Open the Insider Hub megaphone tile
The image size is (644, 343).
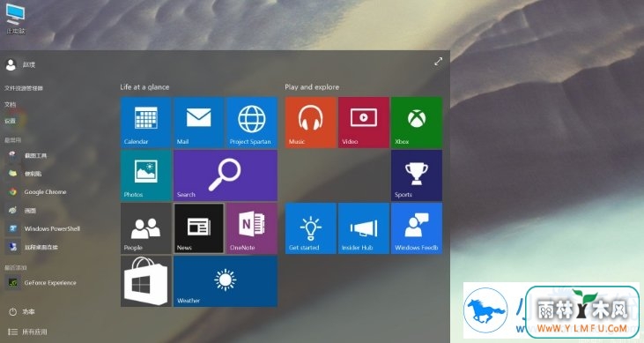point(364,228)
